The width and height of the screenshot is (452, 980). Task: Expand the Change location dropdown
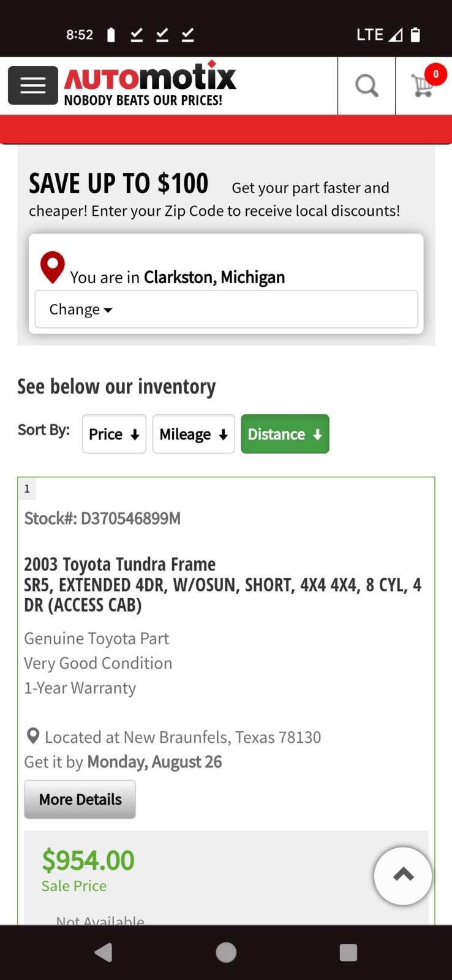[226, 309]
